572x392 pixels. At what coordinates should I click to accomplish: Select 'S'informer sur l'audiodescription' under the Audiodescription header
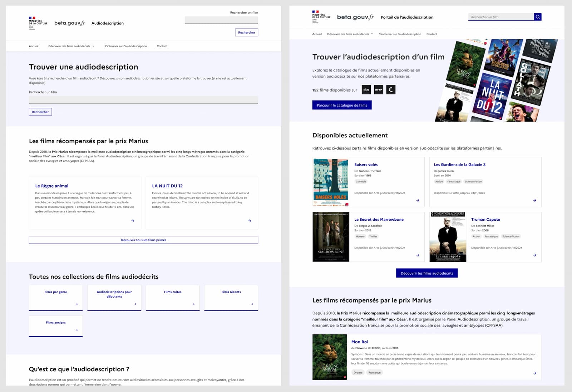(125, 46)
